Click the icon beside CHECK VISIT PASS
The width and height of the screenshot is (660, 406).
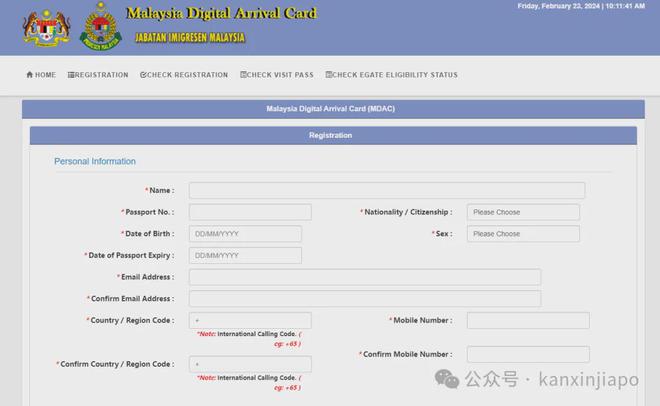243,74
